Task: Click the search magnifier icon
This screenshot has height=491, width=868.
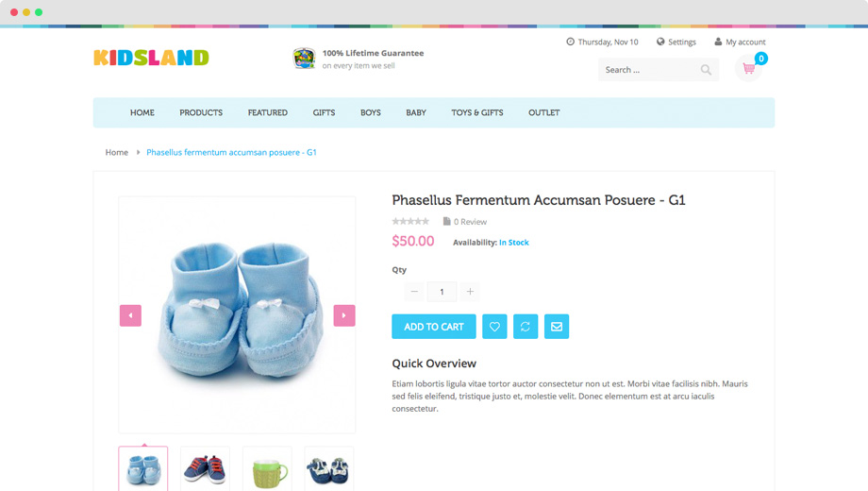Action: point(706,70)
